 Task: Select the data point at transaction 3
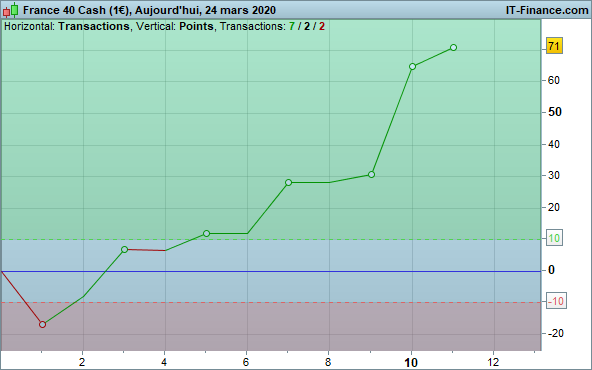(x=125, y=249)
